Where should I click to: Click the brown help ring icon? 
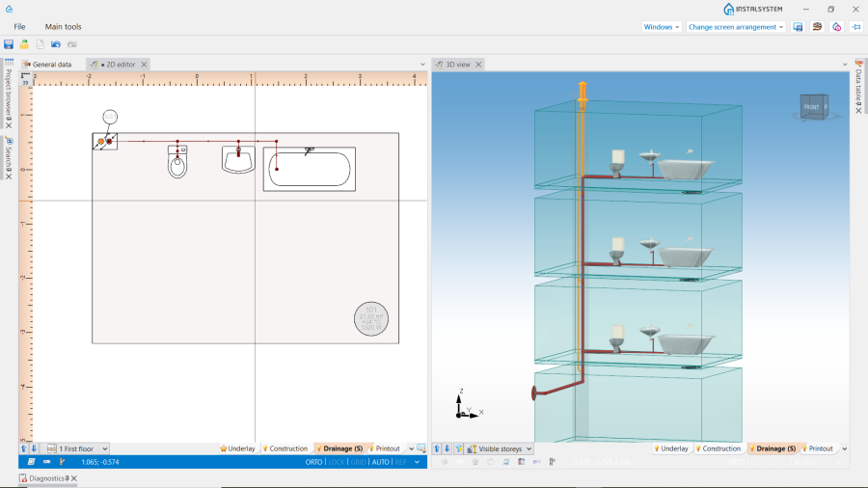(817, 27)
